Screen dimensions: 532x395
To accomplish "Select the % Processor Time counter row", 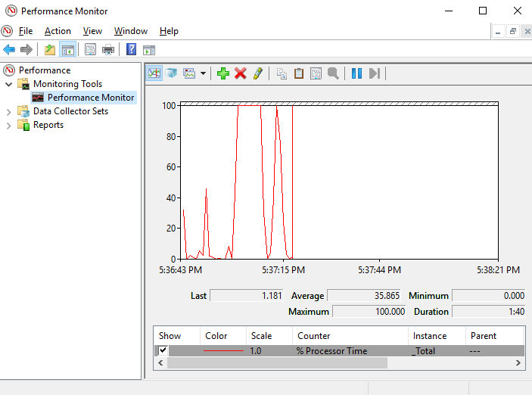I will pos(339,350).
